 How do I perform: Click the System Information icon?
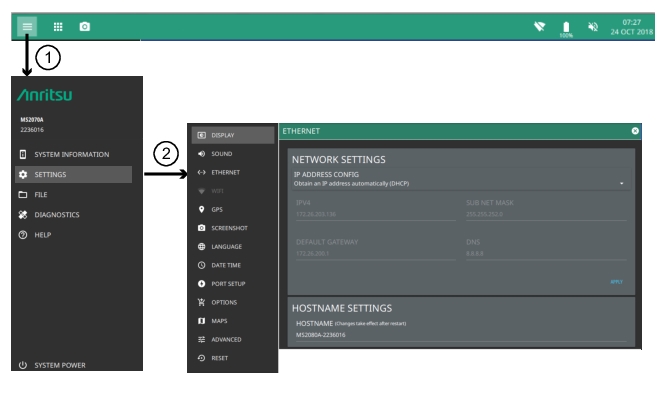tap(23, 154)
